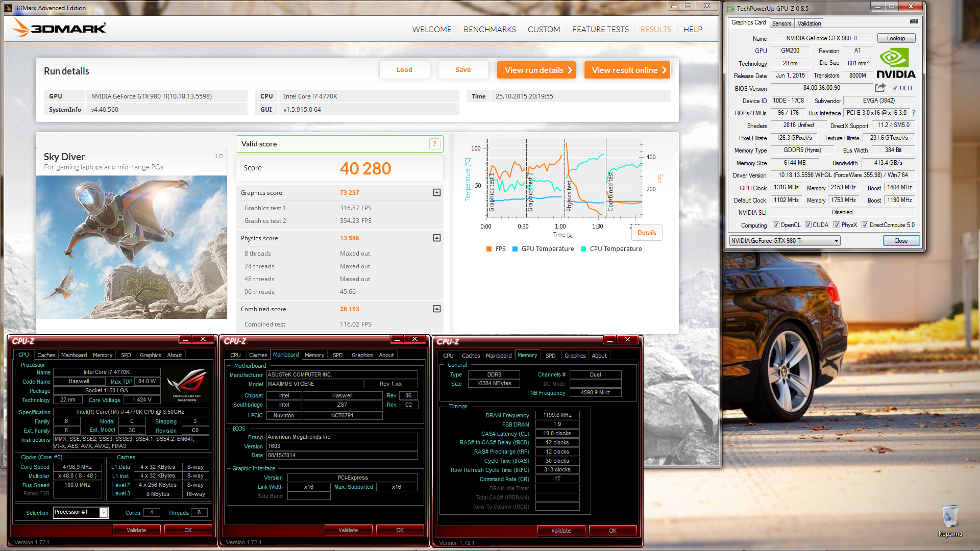Click the GPU-Z title bar app icon
This screenshot has height=551, width=980.
[x=731, y=8]
